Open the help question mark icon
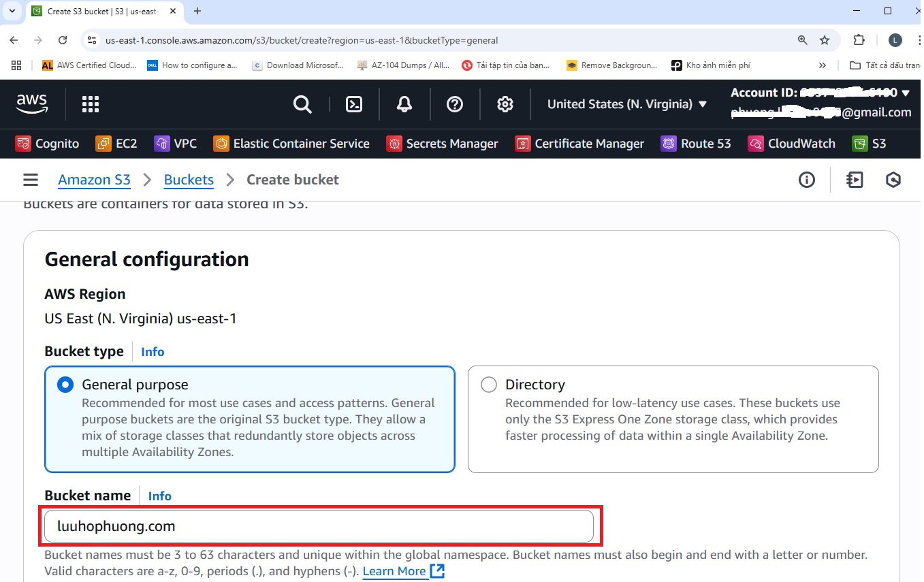 (x=455, y=104)
